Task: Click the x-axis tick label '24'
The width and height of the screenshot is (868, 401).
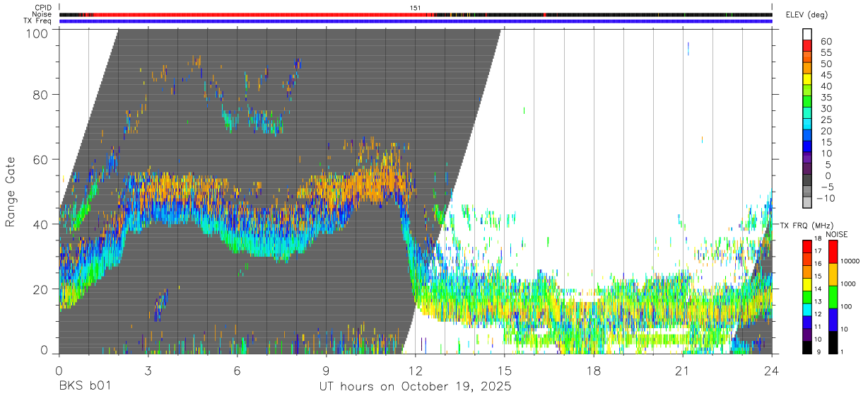Action: pos(772,370)
